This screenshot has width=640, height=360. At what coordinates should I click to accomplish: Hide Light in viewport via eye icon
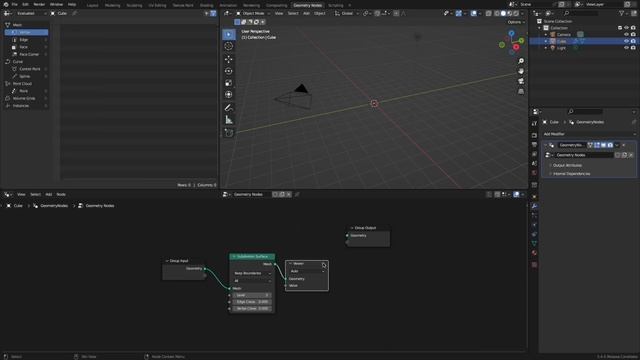[626, 48]
